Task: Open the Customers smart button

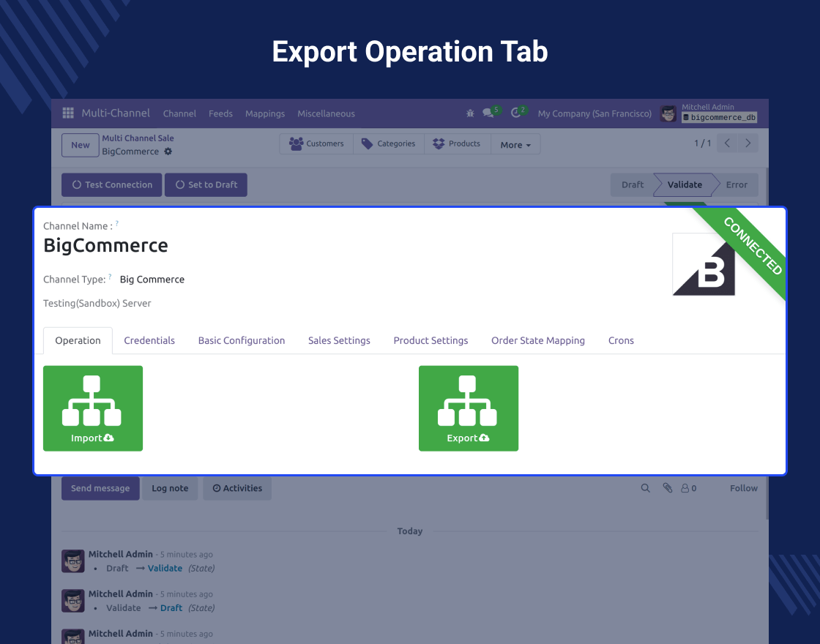Action: pyautogui.click(x=316, y=143)
